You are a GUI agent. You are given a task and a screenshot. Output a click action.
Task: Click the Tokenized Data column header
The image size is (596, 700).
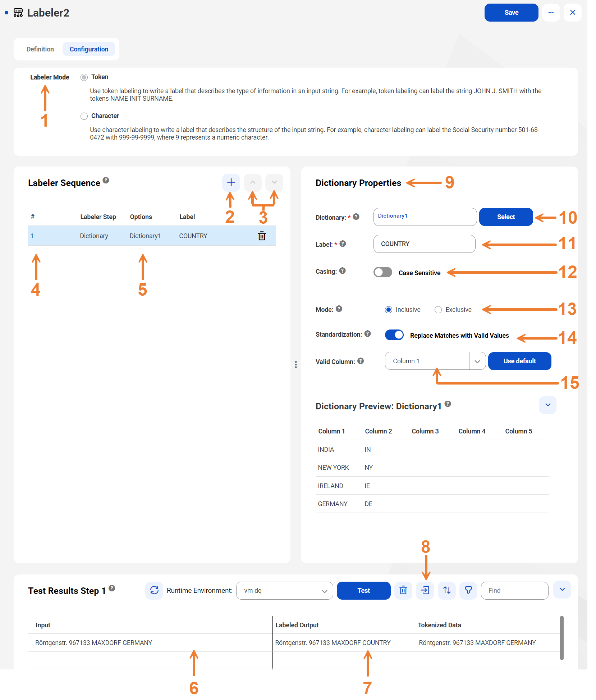[x=439, y=625]
